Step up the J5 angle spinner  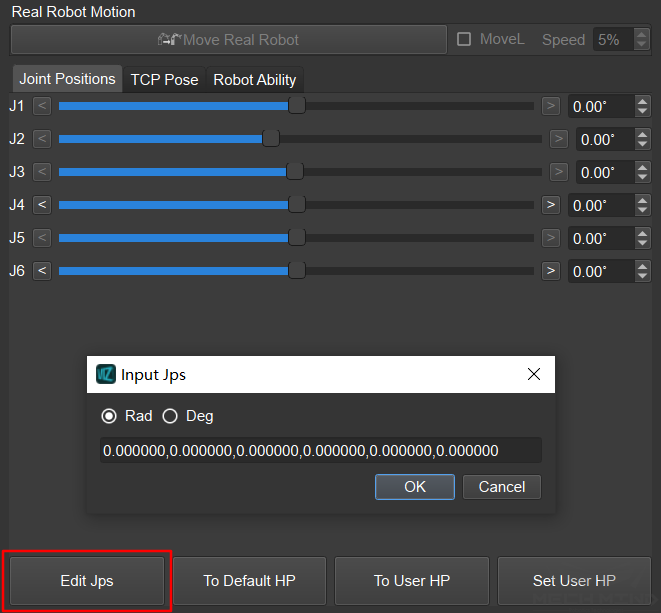click(x=642, y=233)
